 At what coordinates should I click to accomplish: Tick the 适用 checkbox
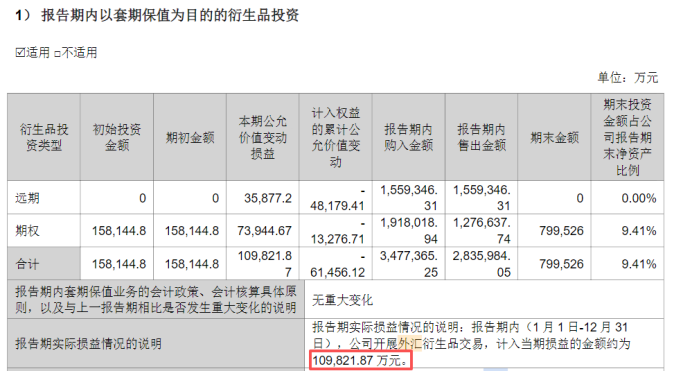click(x=20, y=53)
